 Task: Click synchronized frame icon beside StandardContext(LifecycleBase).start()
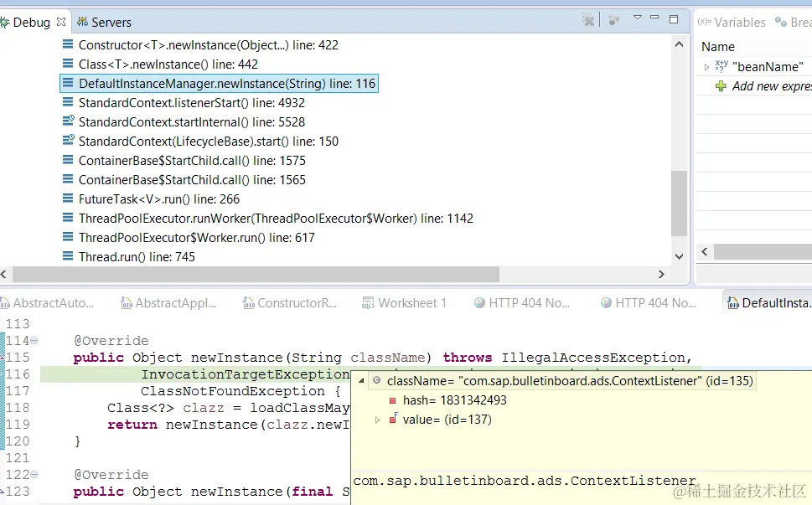69,140
